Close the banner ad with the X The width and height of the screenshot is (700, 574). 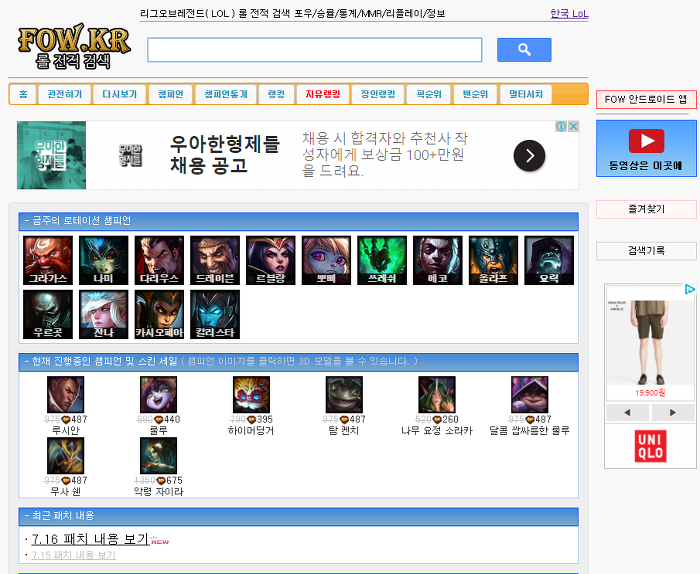click(x=574, y=126)
